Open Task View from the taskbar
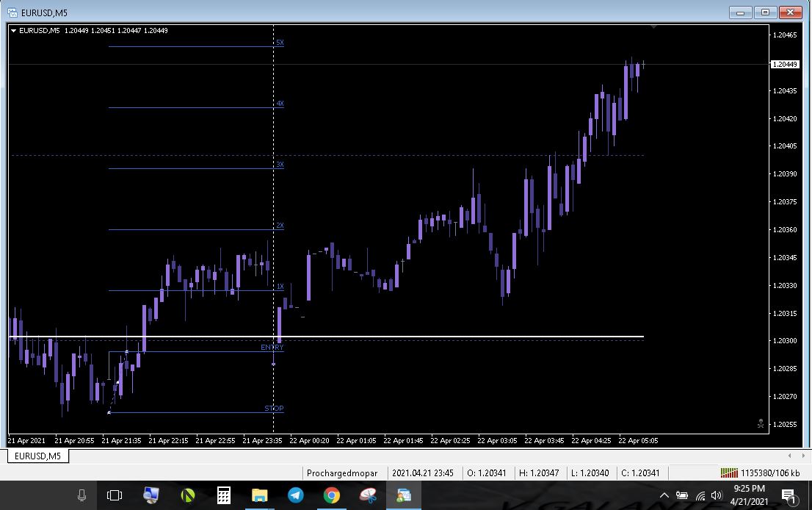This screenshot has height=510, width=812. (115, 496)
